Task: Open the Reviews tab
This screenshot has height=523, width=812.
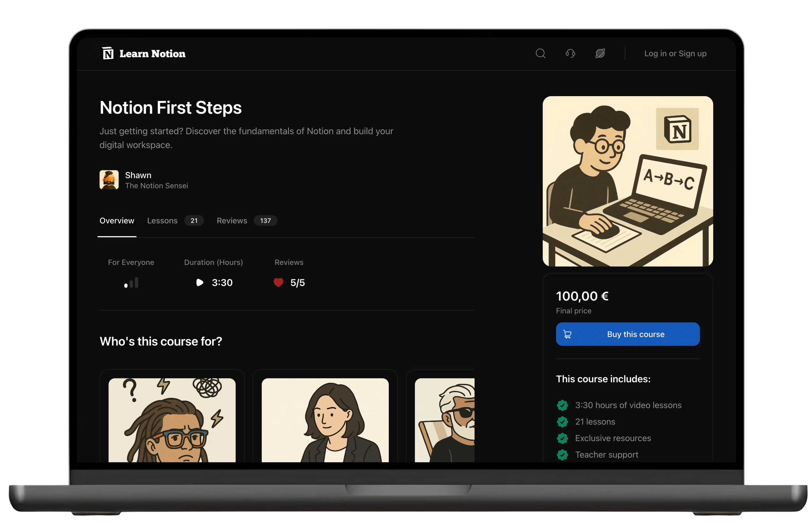Action: (232, 221)
